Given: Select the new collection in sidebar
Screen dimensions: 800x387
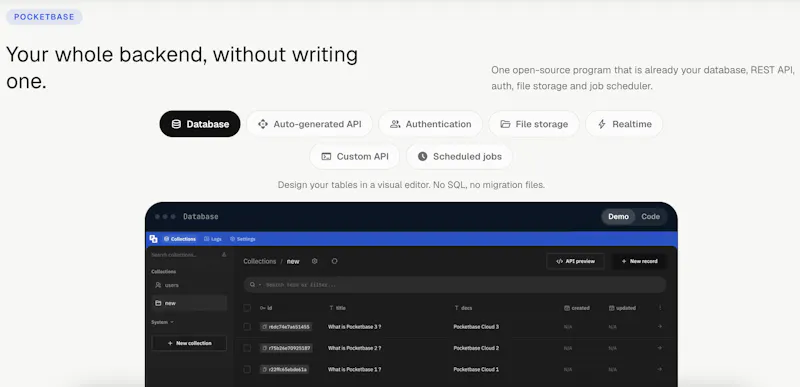Looking at the screenshot, I should 189,303.
